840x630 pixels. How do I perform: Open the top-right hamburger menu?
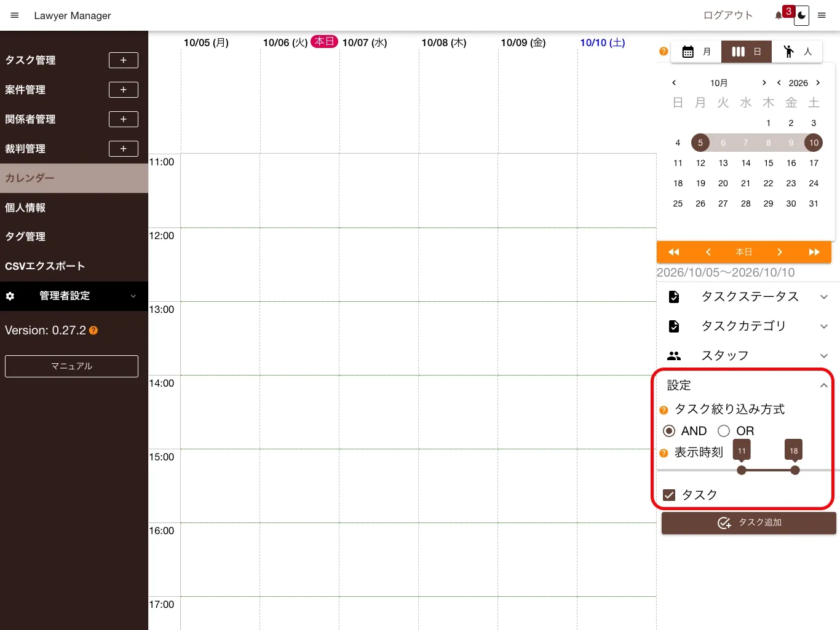(x=822, y=15)
